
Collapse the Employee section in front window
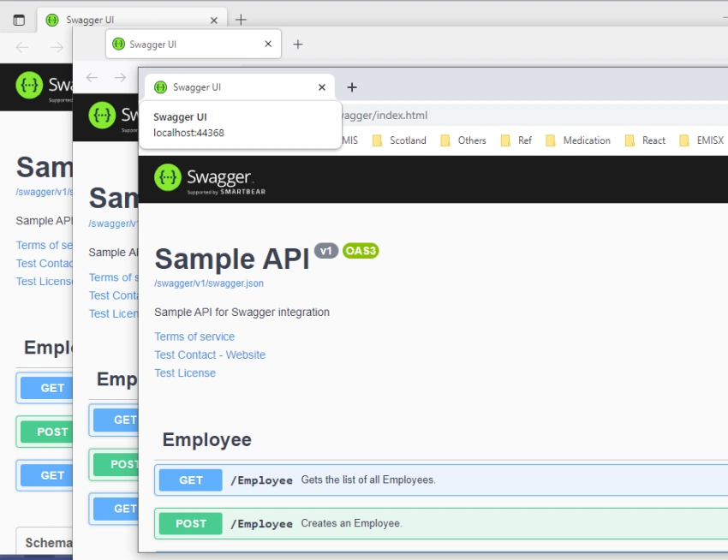[207, 439]
